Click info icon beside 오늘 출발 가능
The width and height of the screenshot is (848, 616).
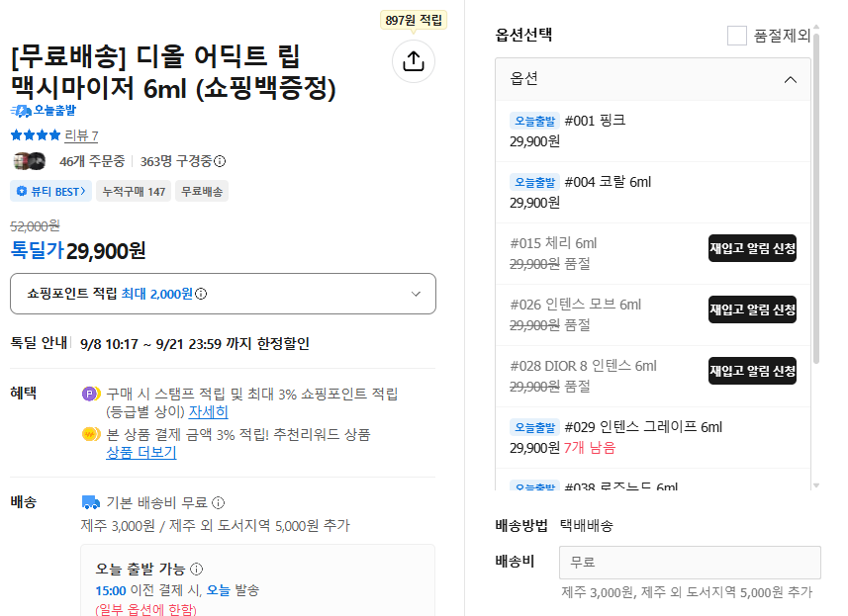(197, 569)
